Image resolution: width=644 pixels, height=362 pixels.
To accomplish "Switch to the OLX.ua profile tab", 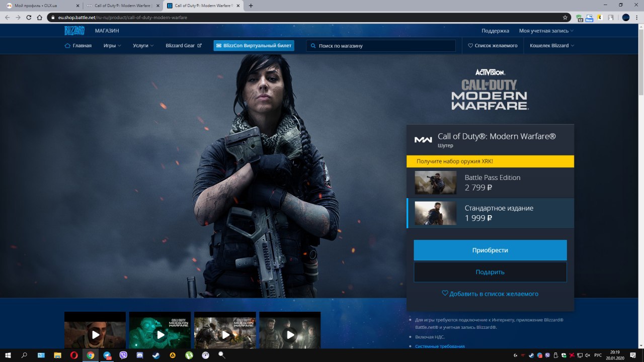I will [43, 6].
